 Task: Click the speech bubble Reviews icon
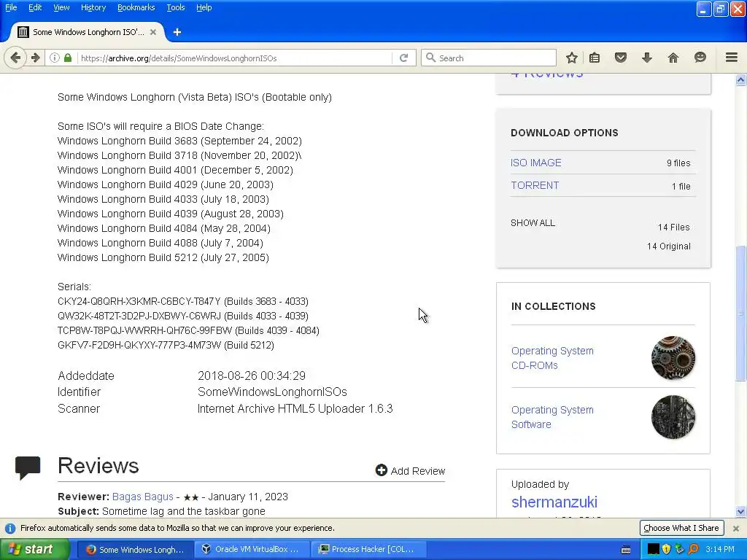(28, 467)
